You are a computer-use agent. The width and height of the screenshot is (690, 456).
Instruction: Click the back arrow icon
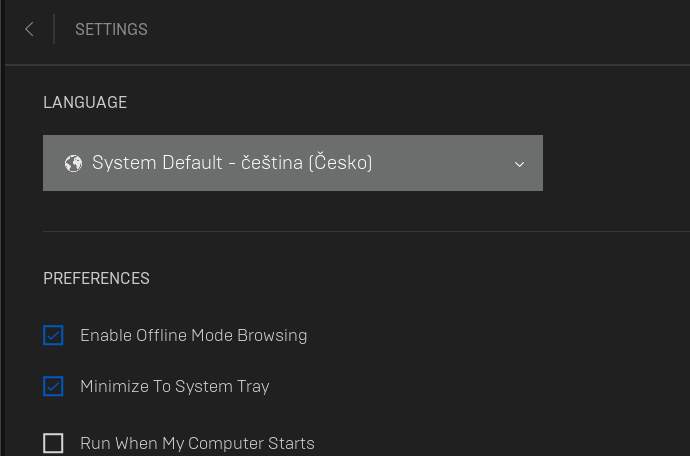tap(29, 30)
